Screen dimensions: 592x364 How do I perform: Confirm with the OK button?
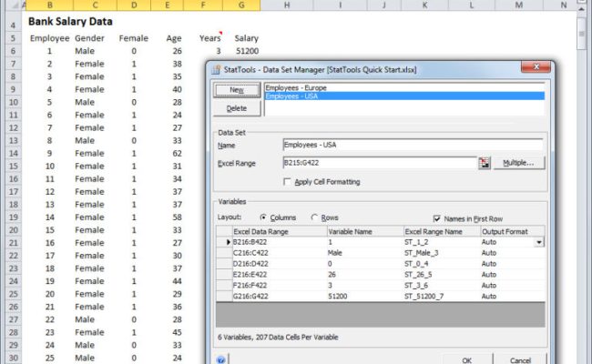tap(467, 359)
